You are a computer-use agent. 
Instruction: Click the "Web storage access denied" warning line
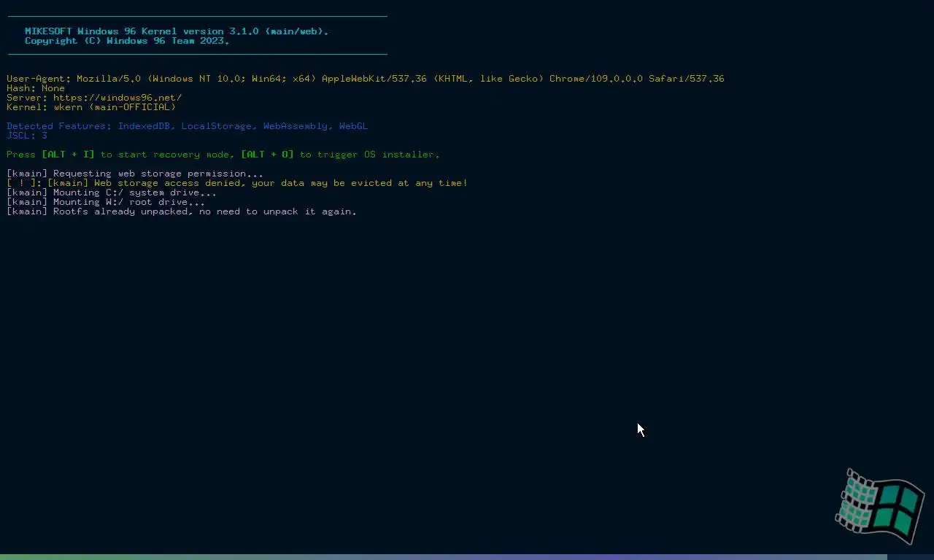(237, 183)
